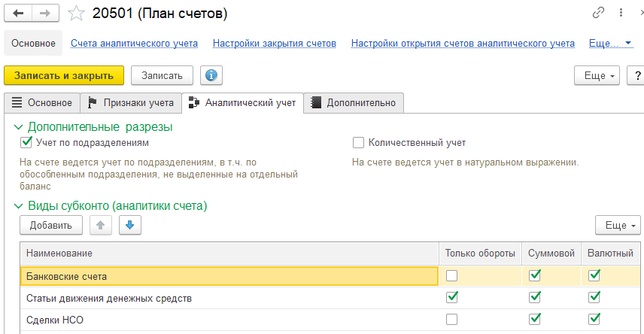Move subconto row down with blue arrow
Image resolution: width=644 pixels, height=334 pixels.
point(129,225)
